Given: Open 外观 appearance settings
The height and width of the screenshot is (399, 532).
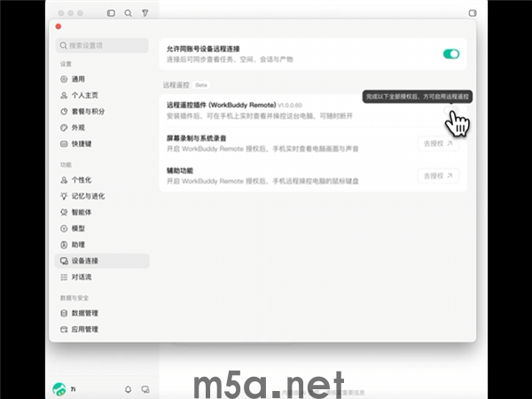Looking at the screenshot, I should (102, 128).
